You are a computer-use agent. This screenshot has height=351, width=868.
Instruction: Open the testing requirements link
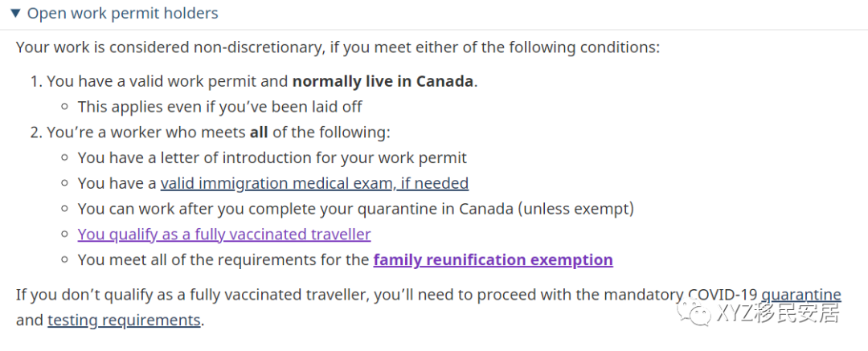[x=124, y=320]
